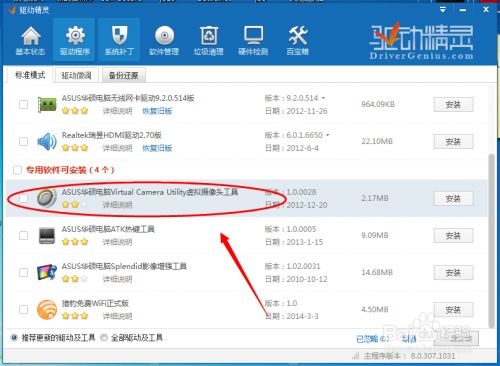Open 详细说明 for ASUS ATK hotkey tool
500x366 pixels.
pyautogui.click(x=117, y=242)
